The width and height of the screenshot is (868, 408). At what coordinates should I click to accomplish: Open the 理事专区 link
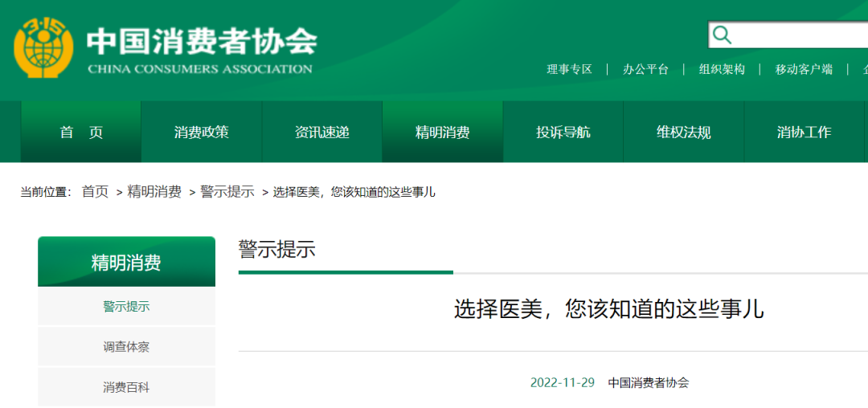[x=569, y=69]
